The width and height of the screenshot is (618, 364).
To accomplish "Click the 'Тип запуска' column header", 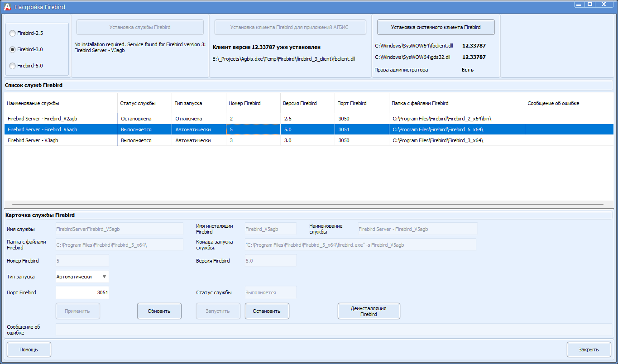I will (188, 103).
